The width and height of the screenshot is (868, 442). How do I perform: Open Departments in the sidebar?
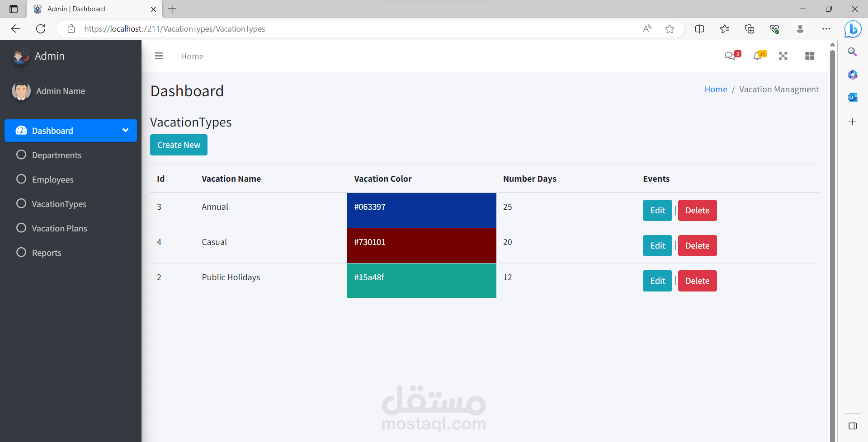tap(57, 155)
